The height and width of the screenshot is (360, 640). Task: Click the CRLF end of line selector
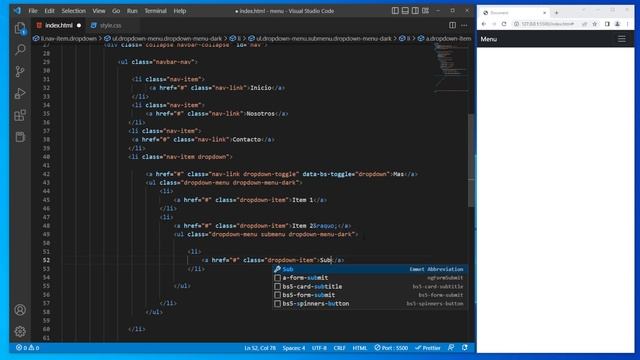[339, 348]
